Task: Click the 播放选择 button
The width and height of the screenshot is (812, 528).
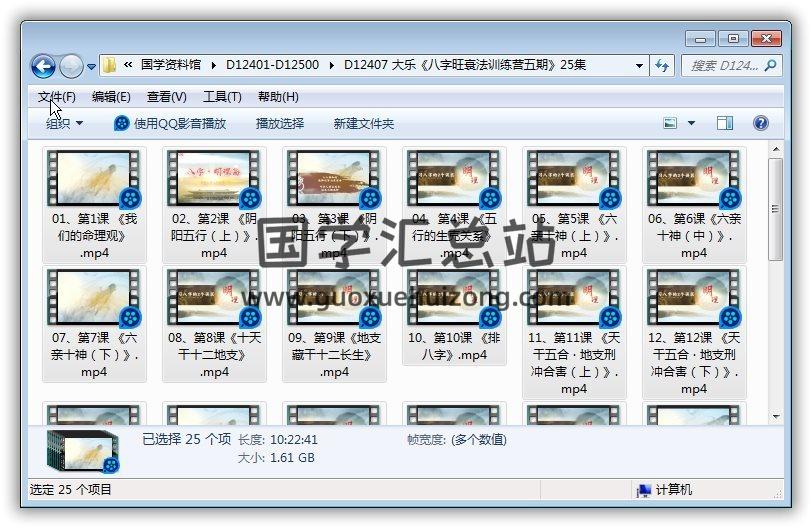Action: [x=280, y=124]
